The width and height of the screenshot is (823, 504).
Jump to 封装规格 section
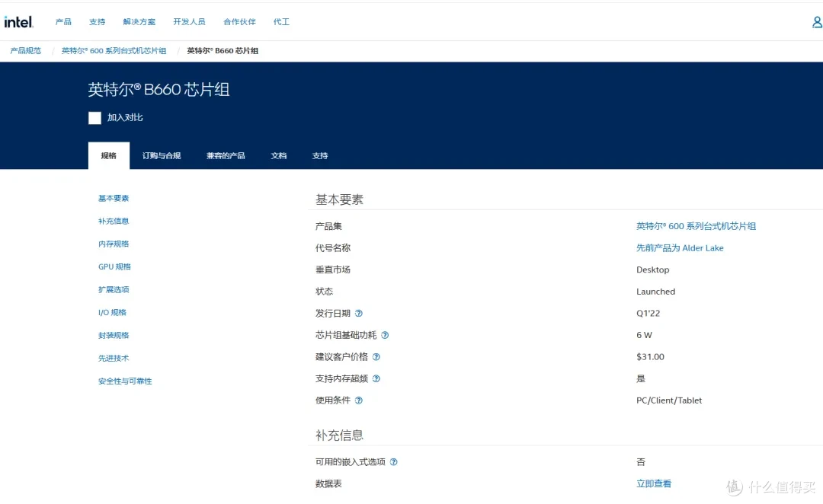point(114,335)
